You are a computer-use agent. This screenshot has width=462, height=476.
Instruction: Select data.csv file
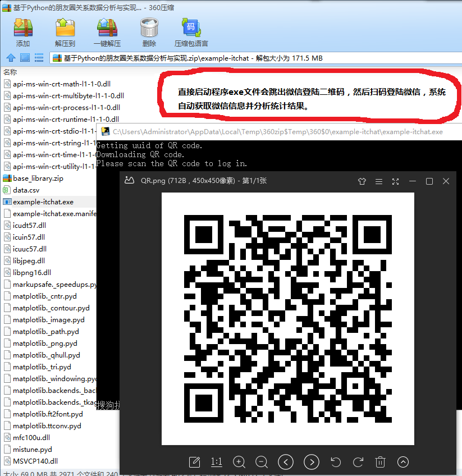tap(26, 190)
